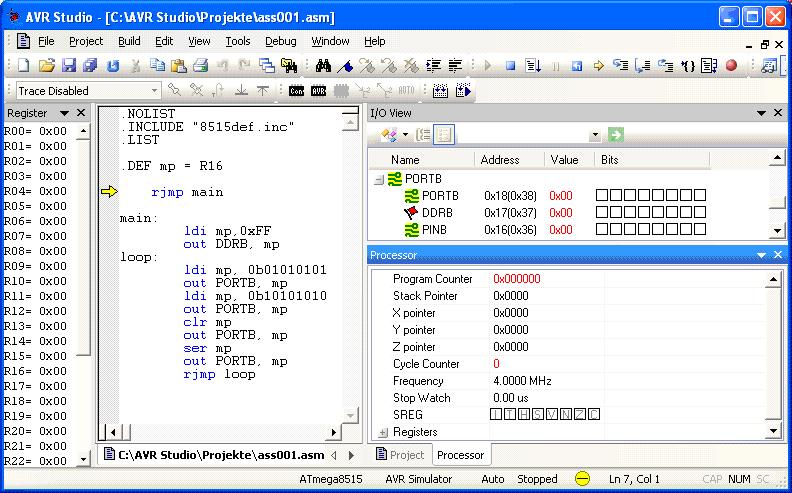Click the AVR chip icon

(318, 91)
